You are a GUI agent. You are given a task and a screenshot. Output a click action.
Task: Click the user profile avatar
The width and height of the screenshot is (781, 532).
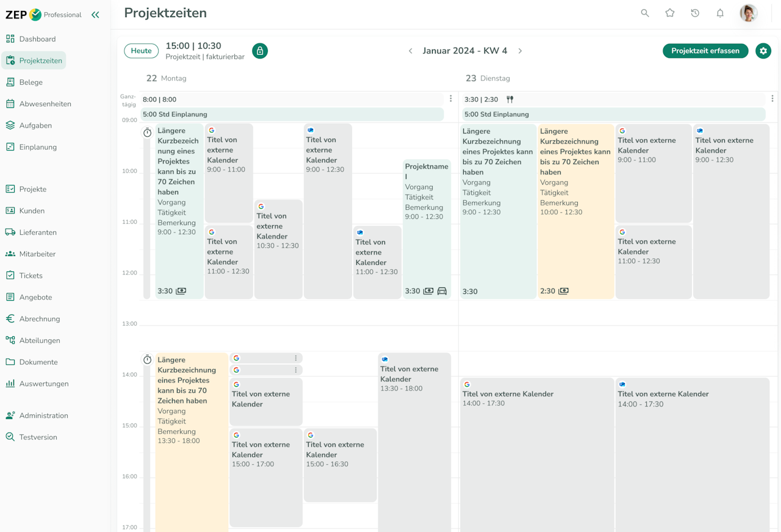pos(749,13)
